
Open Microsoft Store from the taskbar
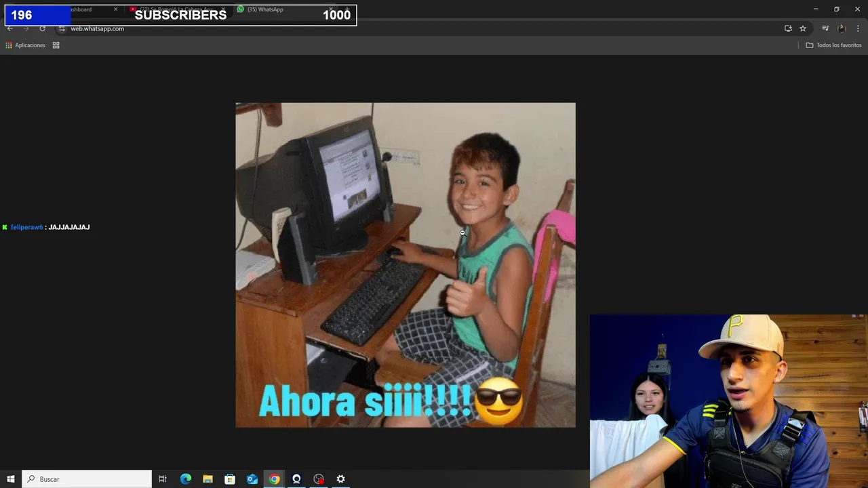pos(230,479)
